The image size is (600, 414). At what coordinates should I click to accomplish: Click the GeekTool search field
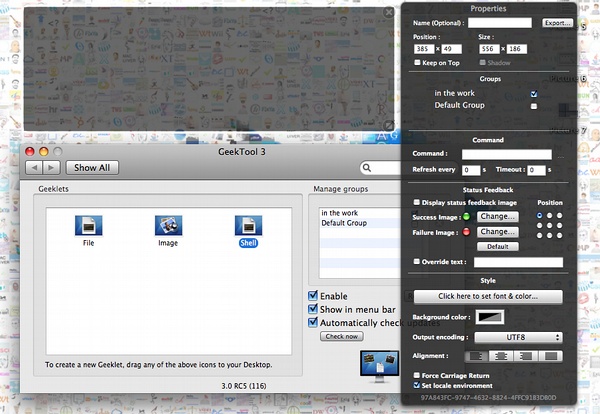click(381, 168)
